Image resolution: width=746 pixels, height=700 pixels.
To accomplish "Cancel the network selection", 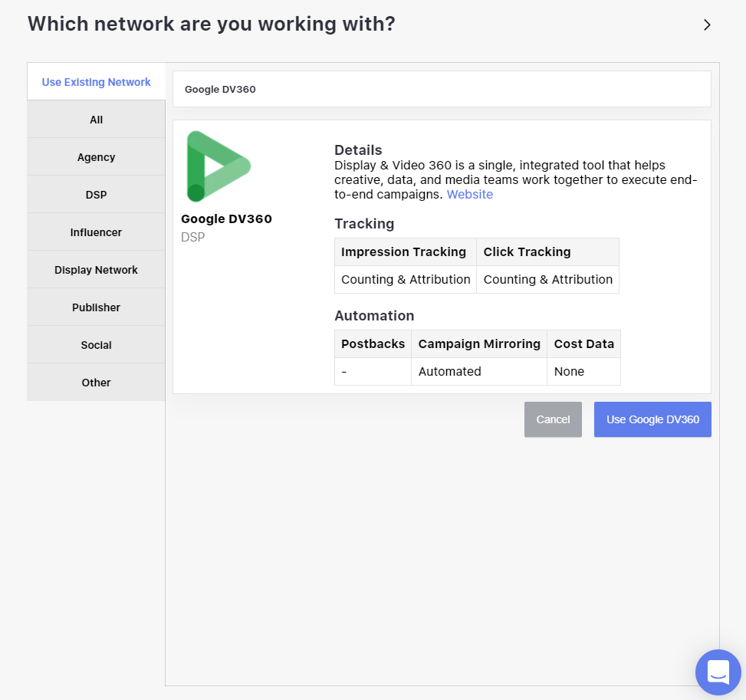I will [x=553, y=419].
